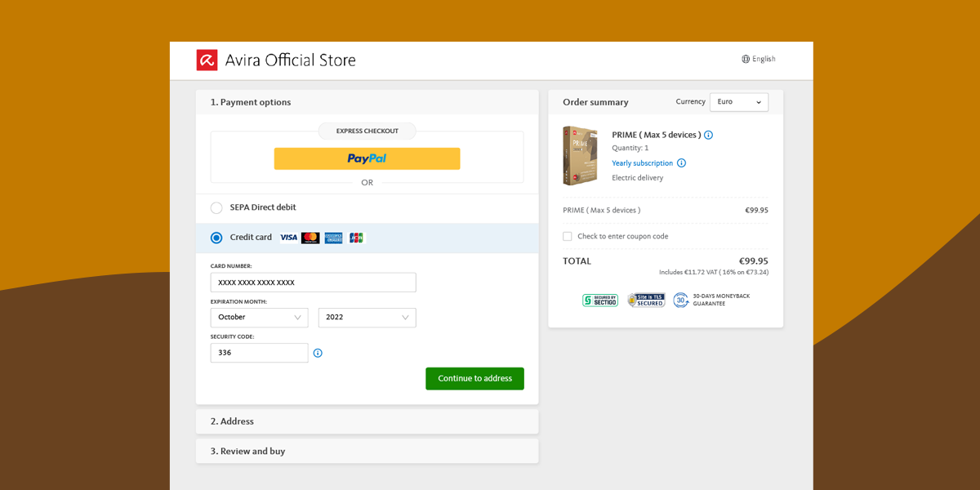Click the Secured by Sectigo seal
The width and height of the screenshot is (980, 490).
599,300
